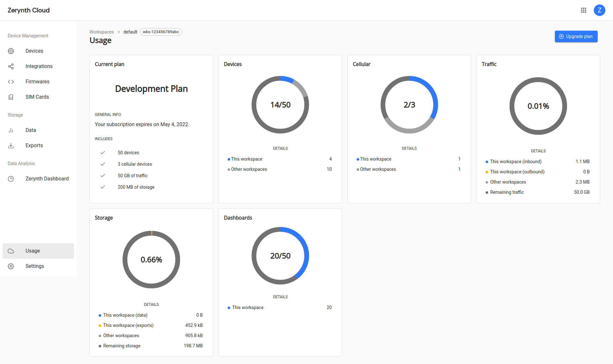
Task: Click the checkmark beside 200 MB of storage
Action: pyautogui.click(x=103, y=187)
